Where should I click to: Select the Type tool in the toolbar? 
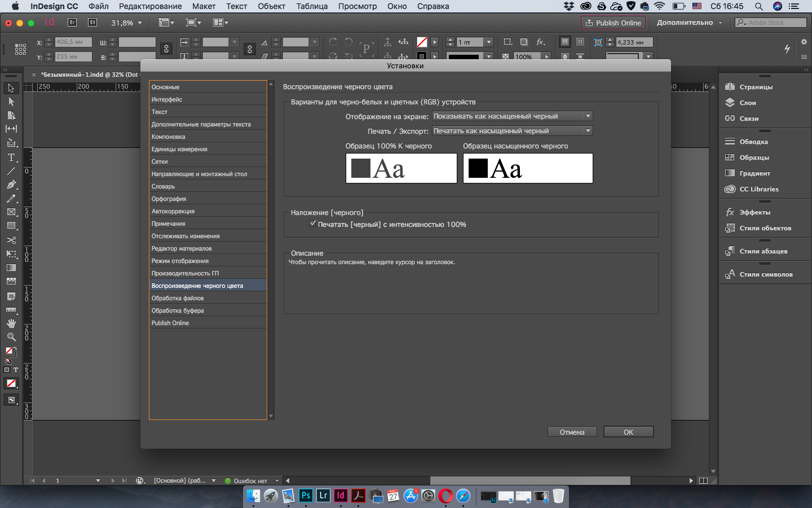coord(11,157)
